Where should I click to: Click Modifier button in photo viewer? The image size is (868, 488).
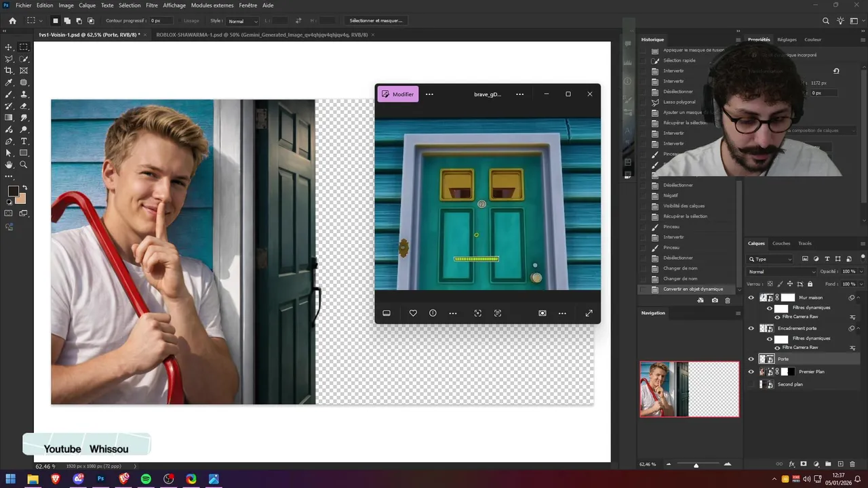pos(398,94)
